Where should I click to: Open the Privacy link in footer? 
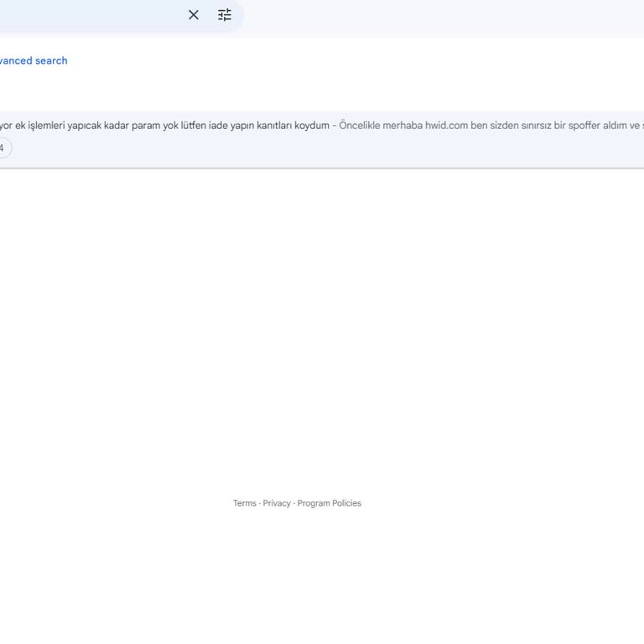[277, 503]
